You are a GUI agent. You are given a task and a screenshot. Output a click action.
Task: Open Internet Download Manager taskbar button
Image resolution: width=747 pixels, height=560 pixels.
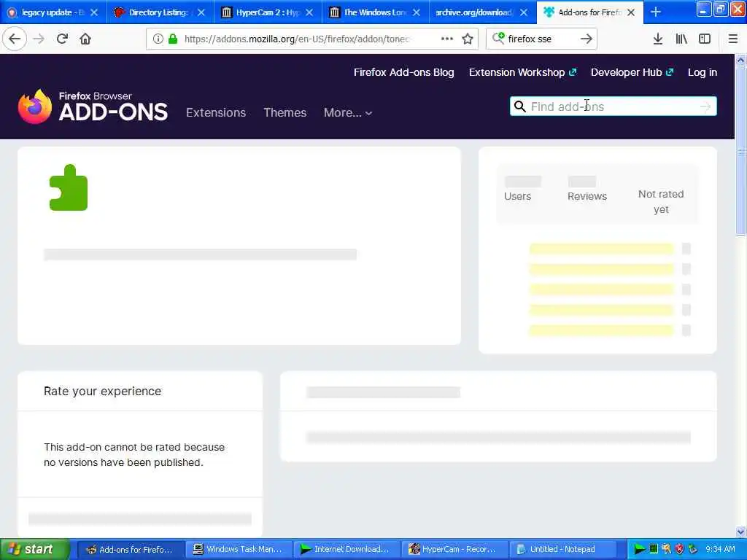pyautogui.click(x=345, y=549)
